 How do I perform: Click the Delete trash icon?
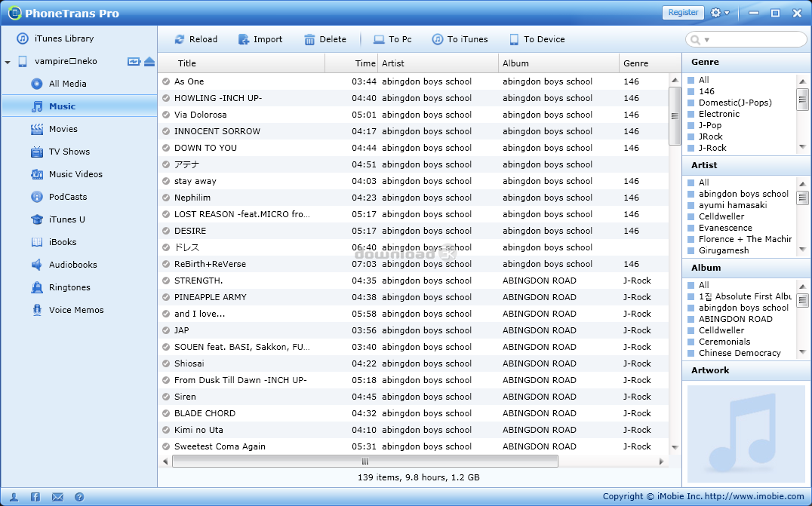(309, 39)
